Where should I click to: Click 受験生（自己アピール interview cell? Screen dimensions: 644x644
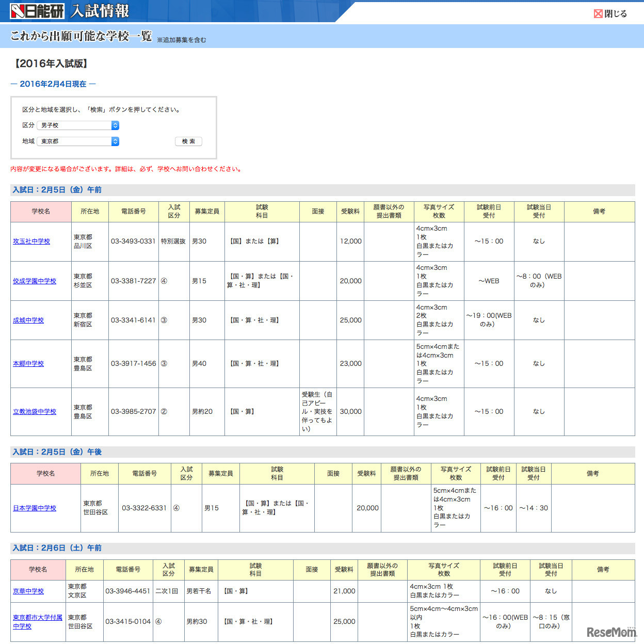click(x=317, y=412)
